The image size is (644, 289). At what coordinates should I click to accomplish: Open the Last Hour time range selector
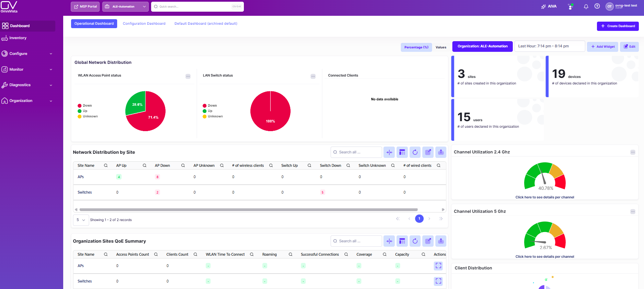pyautogui.click(x=550, y=46)
